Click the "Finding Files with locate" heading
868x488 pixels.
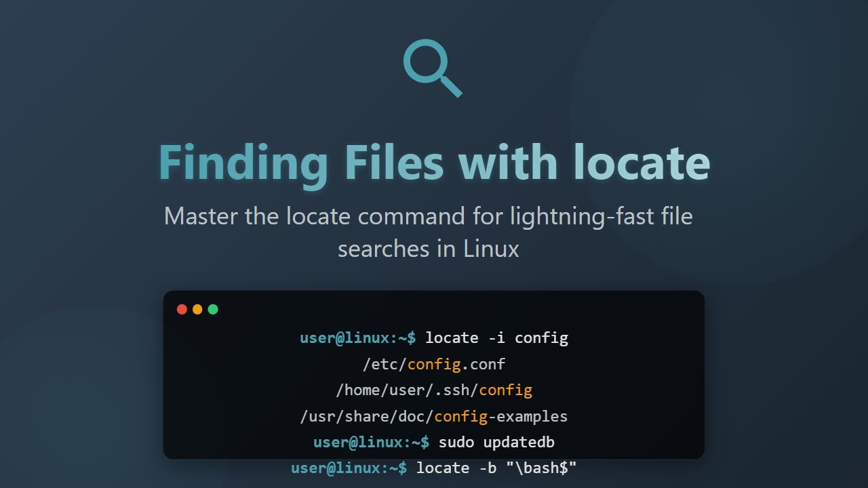click(x=434, y=163)
